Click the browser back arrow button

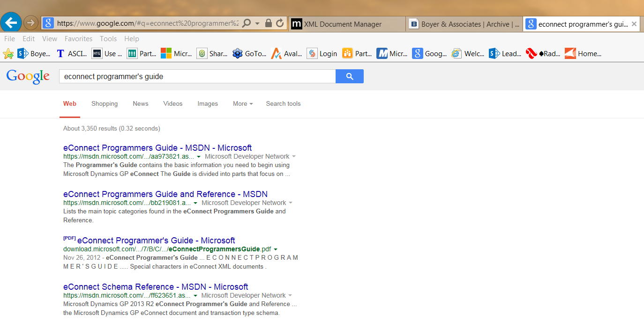(x=11, y=22)
